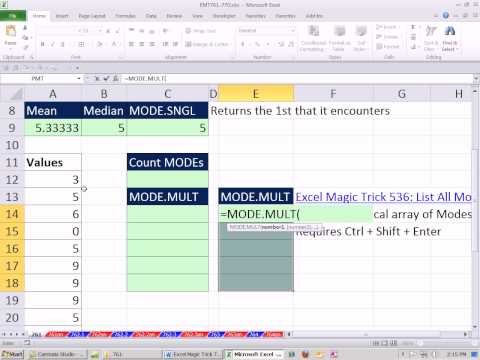Open the Number Format dropdown
Screen dimensions: 480x360
293,31
